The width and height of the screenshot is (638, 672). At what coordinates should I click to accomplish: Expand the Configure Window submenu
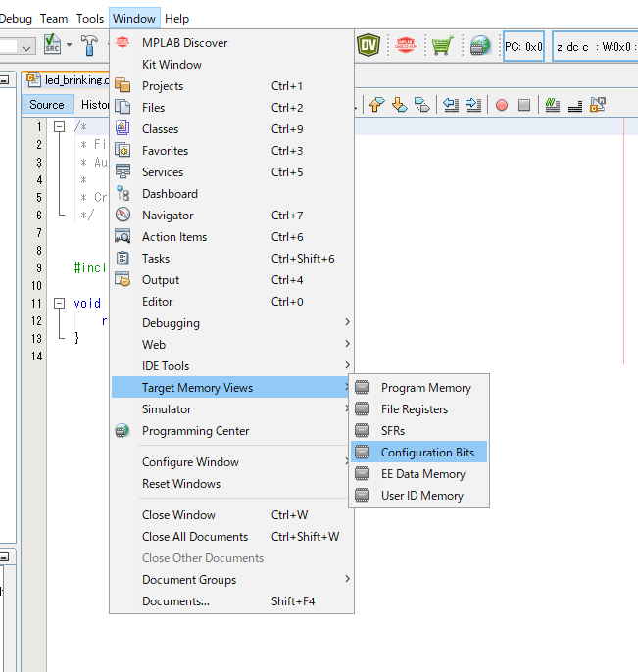(x=232, y=462)
